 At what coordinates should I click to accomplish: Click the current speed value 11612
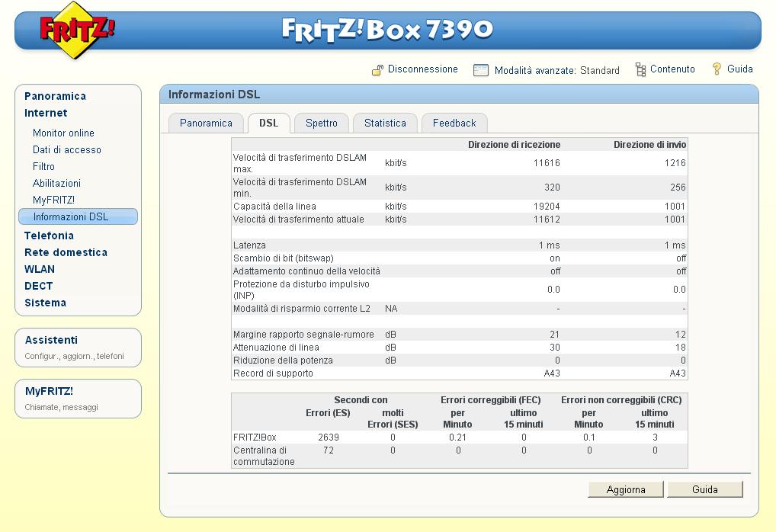pos(547,220)
